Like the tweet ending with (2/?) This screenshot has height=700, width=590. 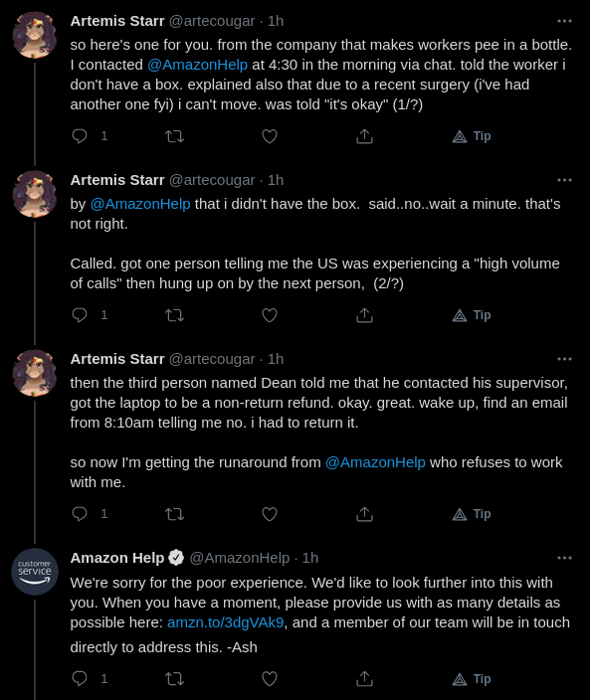click(x=270, y=315)
